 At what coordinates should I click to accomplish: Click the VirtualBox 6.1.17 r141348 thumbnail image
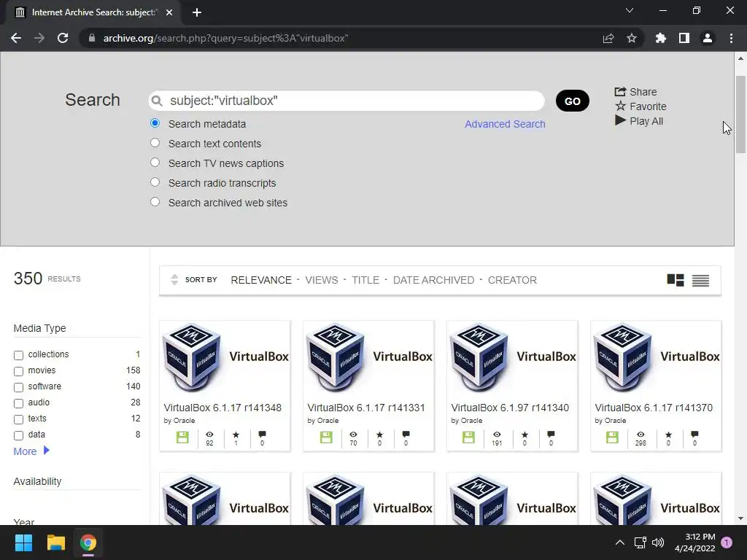(225, 359)
